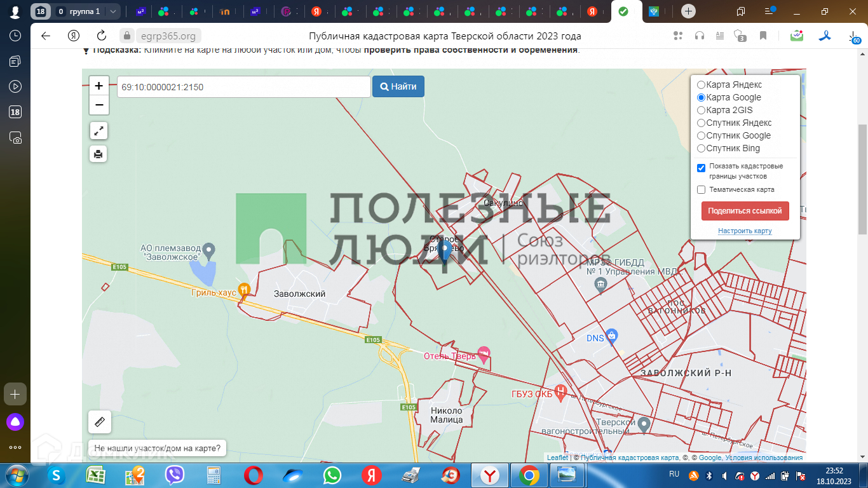Click the Гриль хаус restaurant marker
Viewport: 868px width, 488px height.
244,290
